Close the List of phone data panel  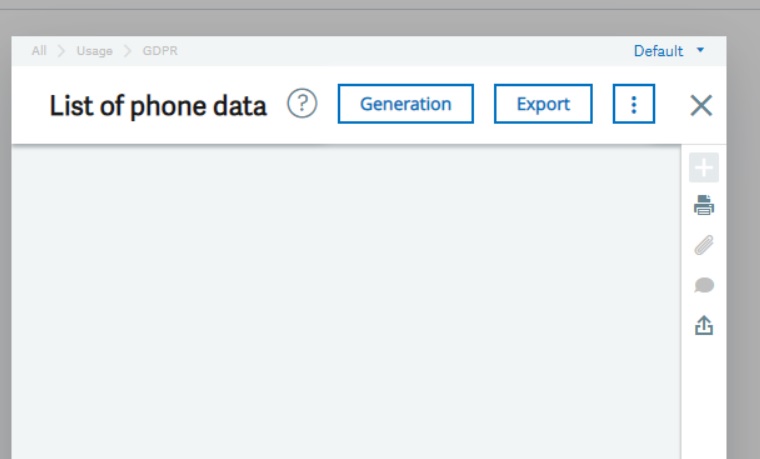point(701,105)
